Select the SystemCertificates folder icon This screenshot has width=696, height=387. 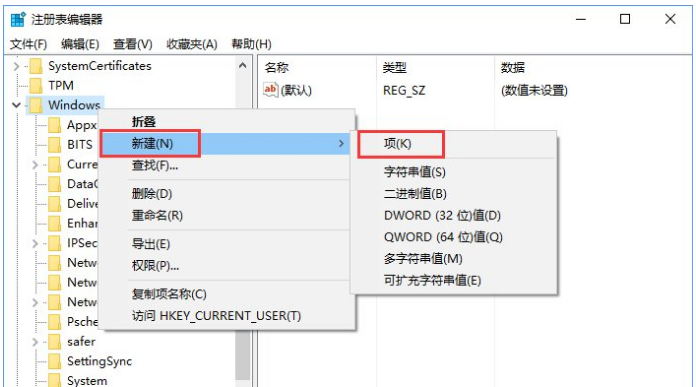coord(36,66)
